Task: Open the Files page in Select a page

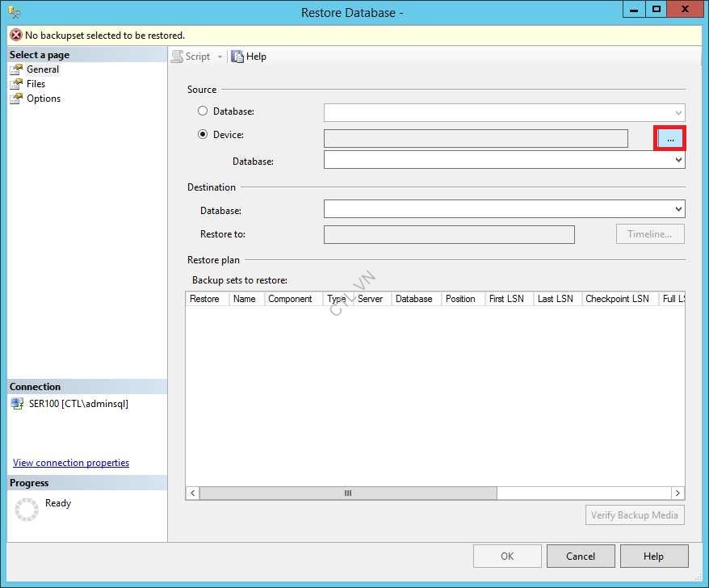Action: pos(35,83)
